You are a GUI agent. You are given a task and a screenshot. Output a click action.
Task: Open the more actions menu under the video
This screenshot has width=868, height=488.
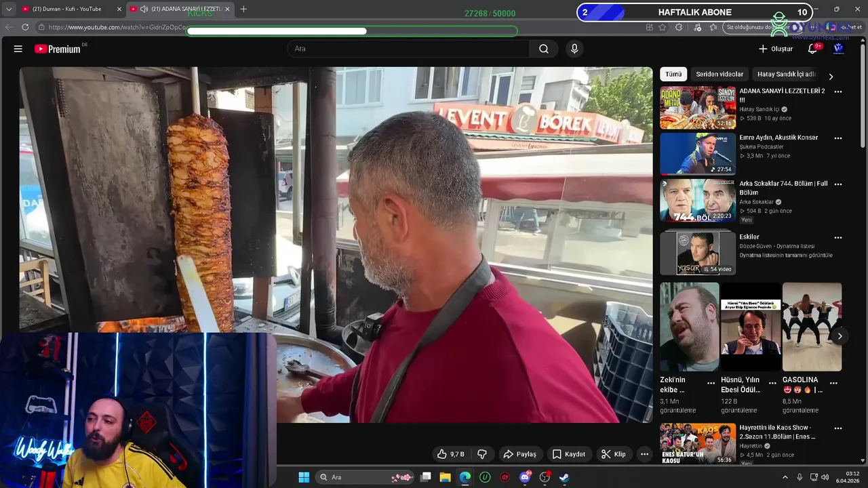tap(645, 454)
